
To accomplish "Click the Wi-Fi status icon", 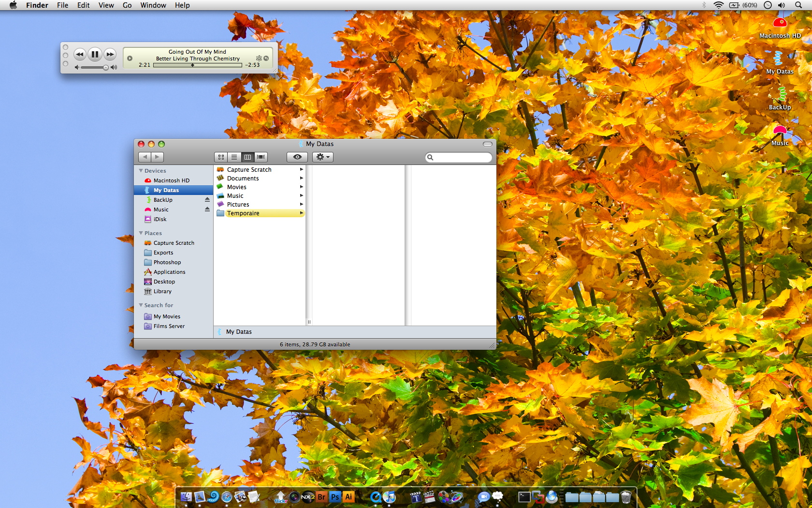I will (x=719, y=5).
